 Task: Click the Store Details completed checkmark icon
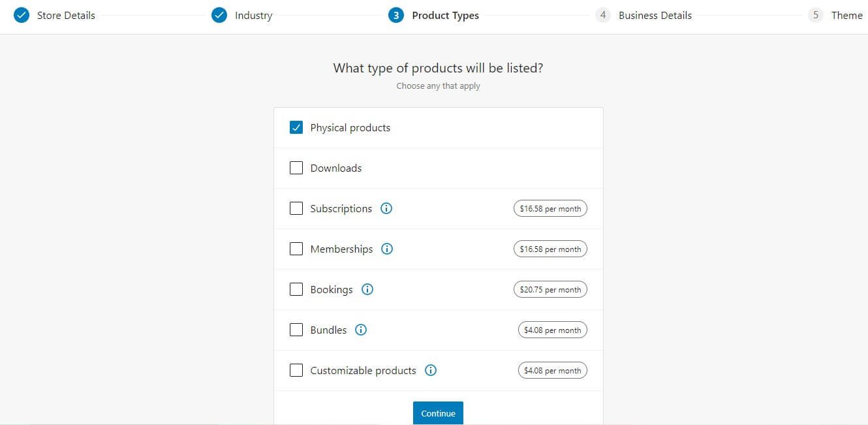point(22,15)
